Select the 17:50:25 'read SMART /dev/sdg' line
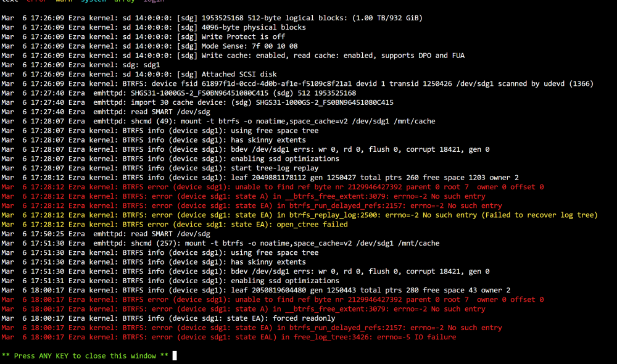Image resolution: width=617 pixels, height=364 pixels. [x=106, y=234]
